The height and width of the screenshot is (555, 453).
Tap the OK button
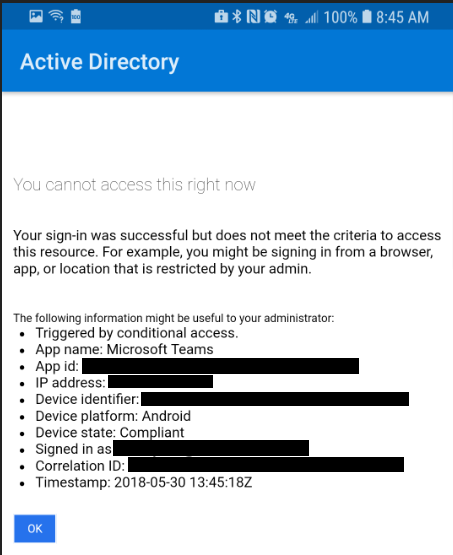click(35, 528)
